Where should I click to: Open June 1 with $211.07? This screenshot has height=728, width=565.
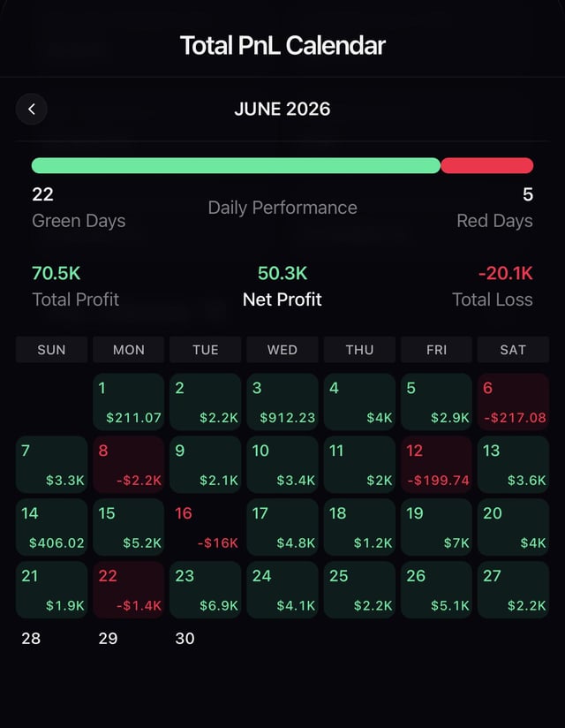(129, 402)
